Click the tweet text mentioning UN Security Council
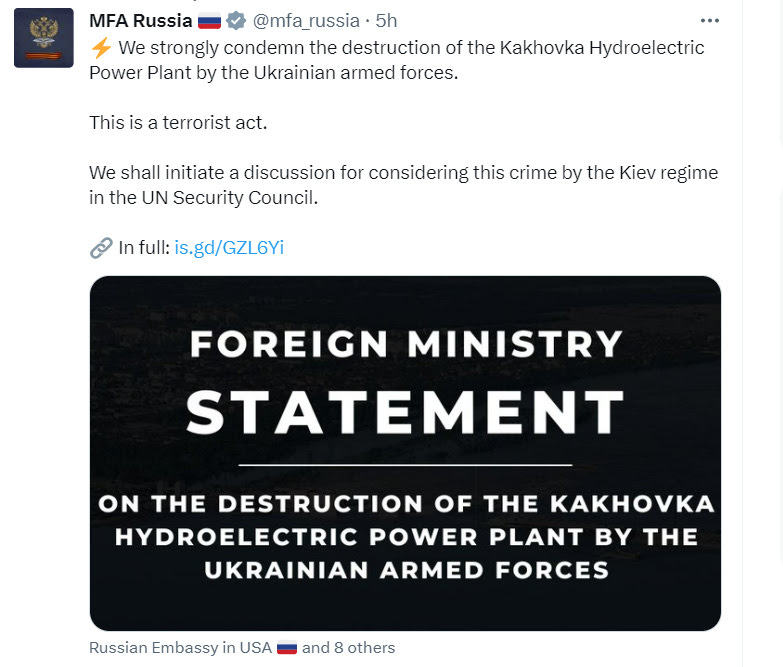Image resolution: width=783 pixels, height=667 pixels. click(403, 185)
